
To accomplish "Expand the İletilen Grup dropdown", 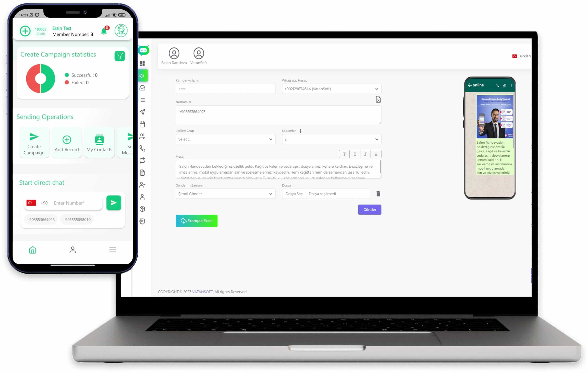I will (225, 139).
